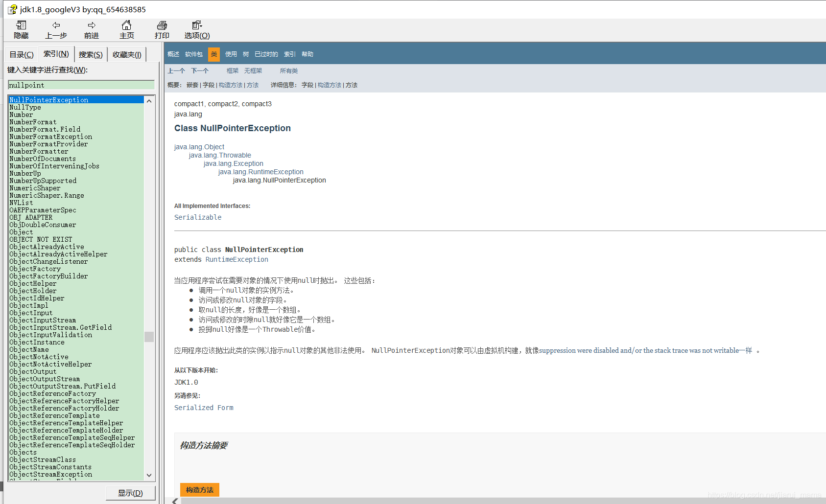Open java.lang.Throwable in the hierarchy
The image size is (826, 504).
(220, 155)
